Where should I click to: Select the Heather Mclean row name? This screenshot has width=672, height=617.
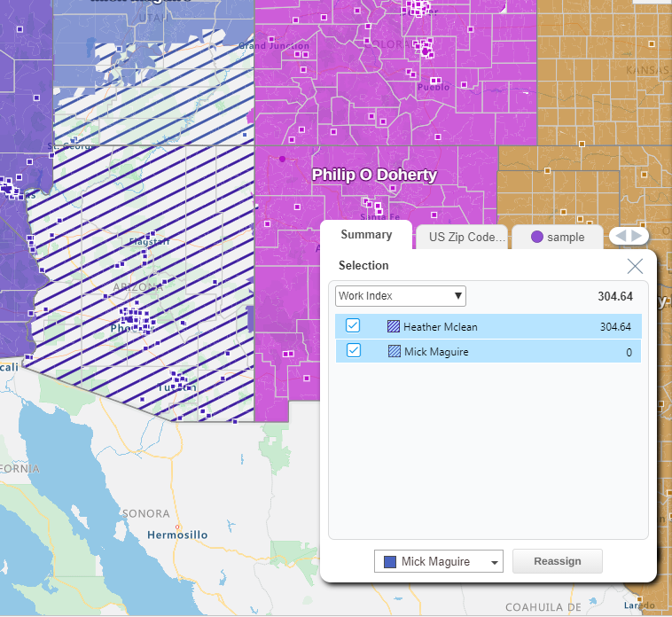(440, 327)
